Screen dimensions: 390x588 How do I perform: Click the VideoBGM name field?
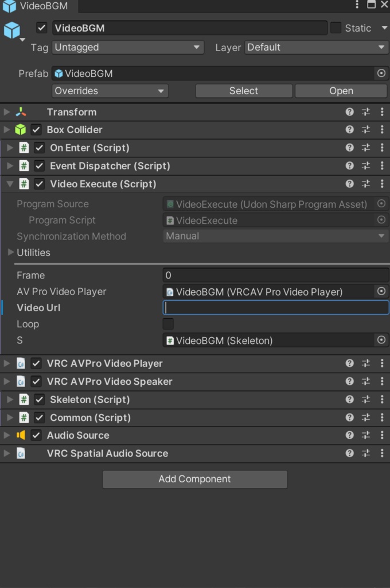pyautogui.click(x=190, y=28)
